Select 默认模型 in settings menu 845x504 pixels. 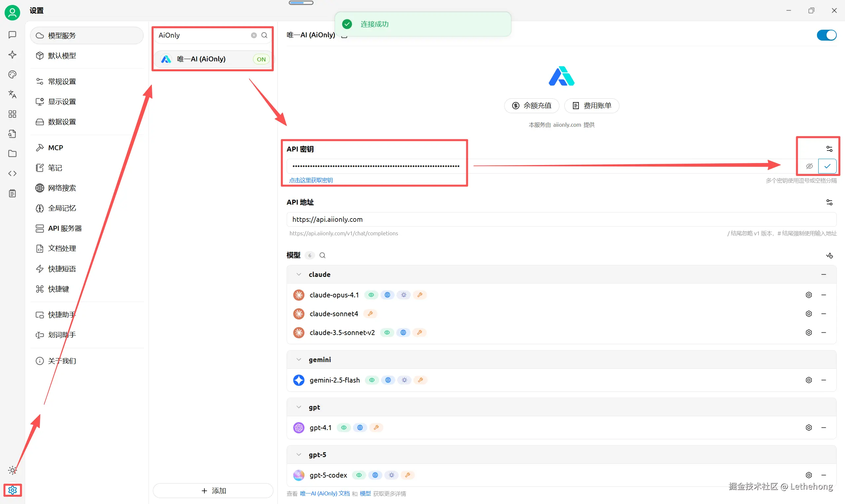[62, 56]
